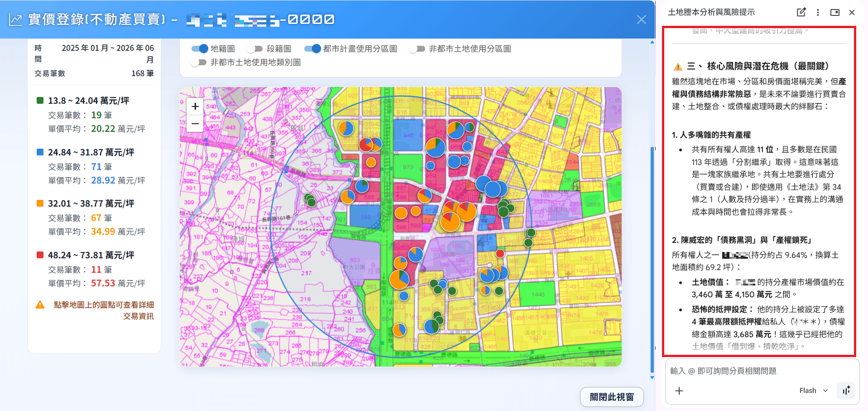Open the three-dot more options menu
The image size is (868, 411).
click(818, 12)
